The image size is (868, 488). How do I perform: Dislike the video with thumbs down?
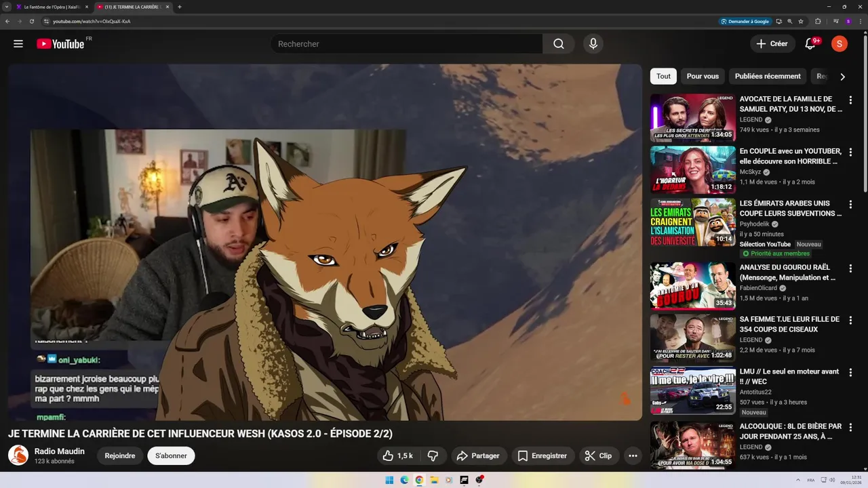pyautogui.click(x=433, y=456)
